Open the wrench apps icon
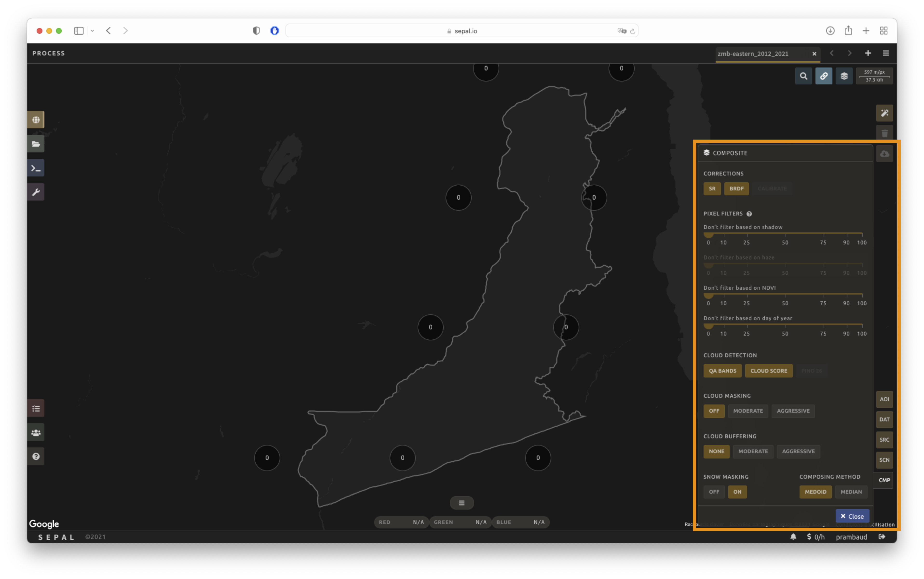 point(36,192)
